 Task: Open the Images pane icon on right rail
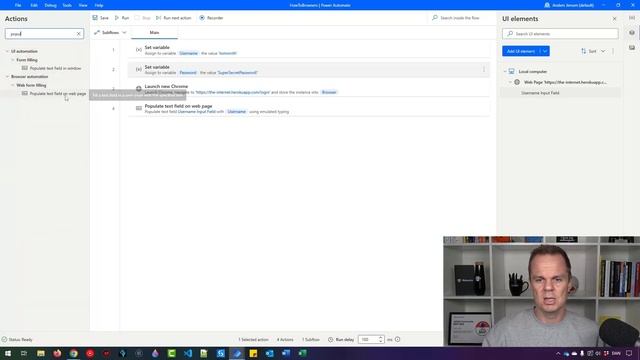[632, 48]
